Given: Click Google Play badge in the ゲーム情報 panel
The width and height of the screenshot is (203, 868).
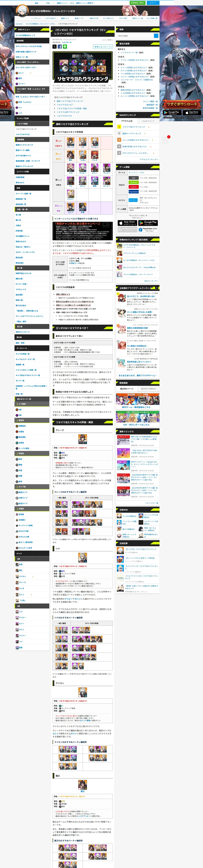Looking at the screenshot, I should click(148, 223).
